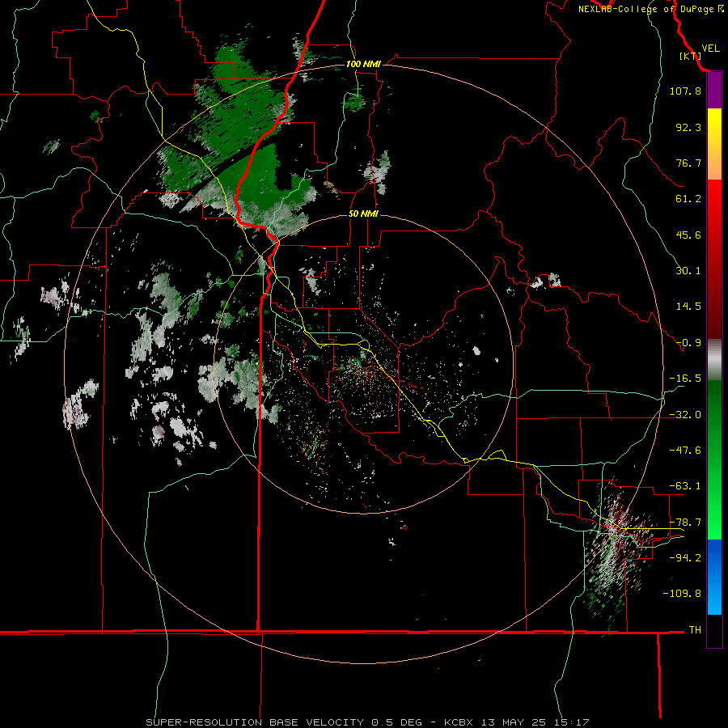The height and width of the screenshot is (728, 728).
Task: Select the 92.3 legend value
Action: click(688, 127)
